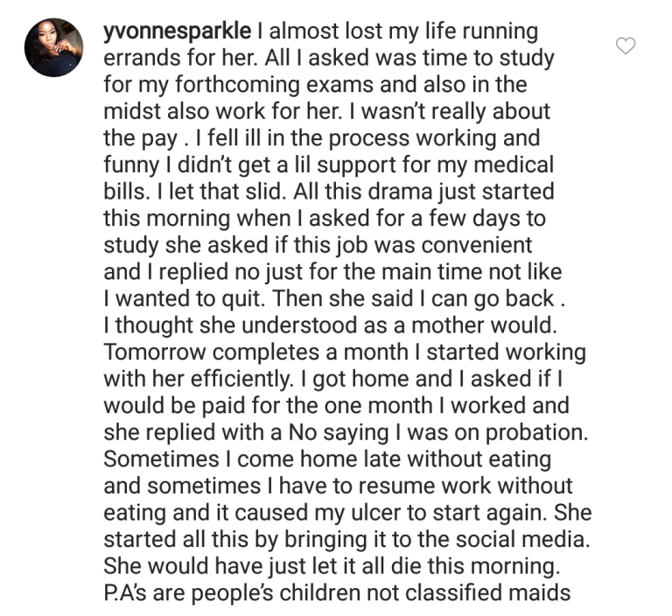Open the yvonnesparkle username link
The image size is (672, 616).
click(x=178, y=31)
